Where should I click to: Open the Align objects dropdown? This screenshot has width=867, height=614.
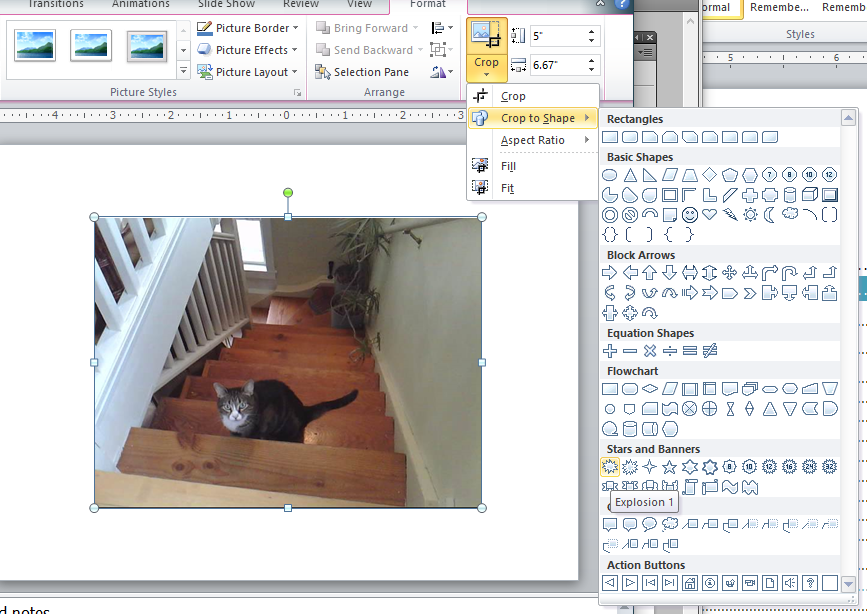(441, 28)
